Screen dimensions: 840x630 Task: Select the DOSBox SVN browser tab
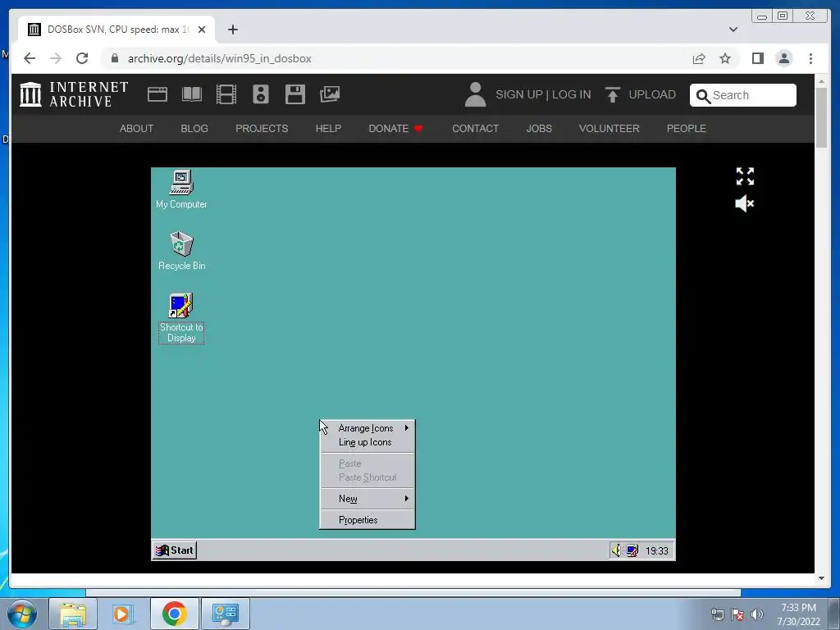(x=116, y=30)
